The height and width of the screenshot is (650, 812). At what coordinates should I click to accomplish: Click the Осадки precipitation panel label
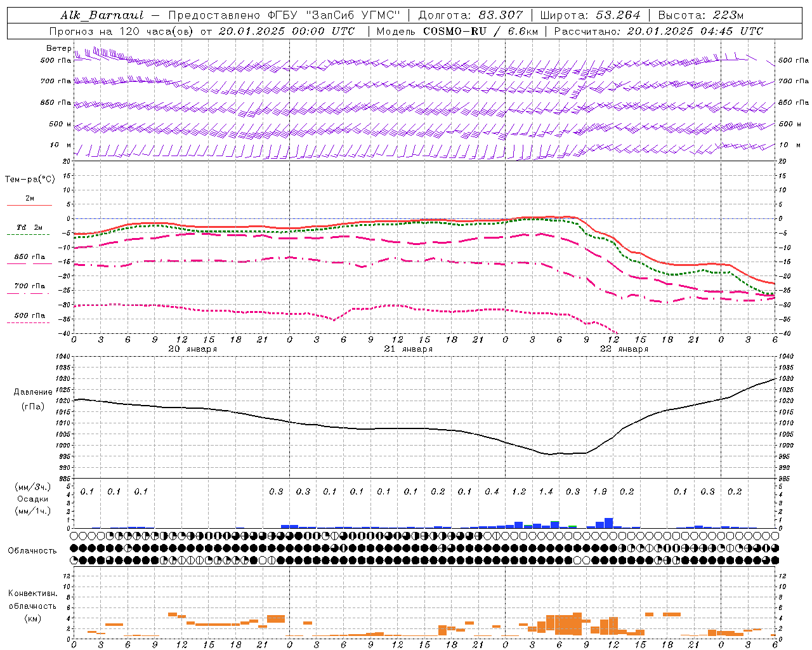[x=33, y=499]
